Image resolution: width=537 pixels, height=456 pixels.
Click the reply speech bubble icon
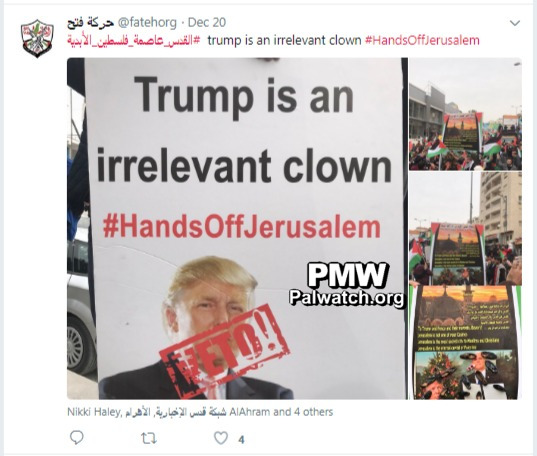point(76,437)
